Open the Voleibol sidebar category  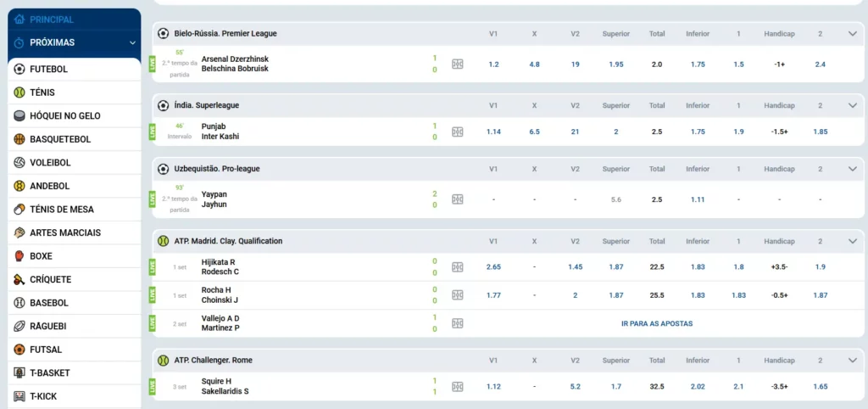[x=75, y=162]
